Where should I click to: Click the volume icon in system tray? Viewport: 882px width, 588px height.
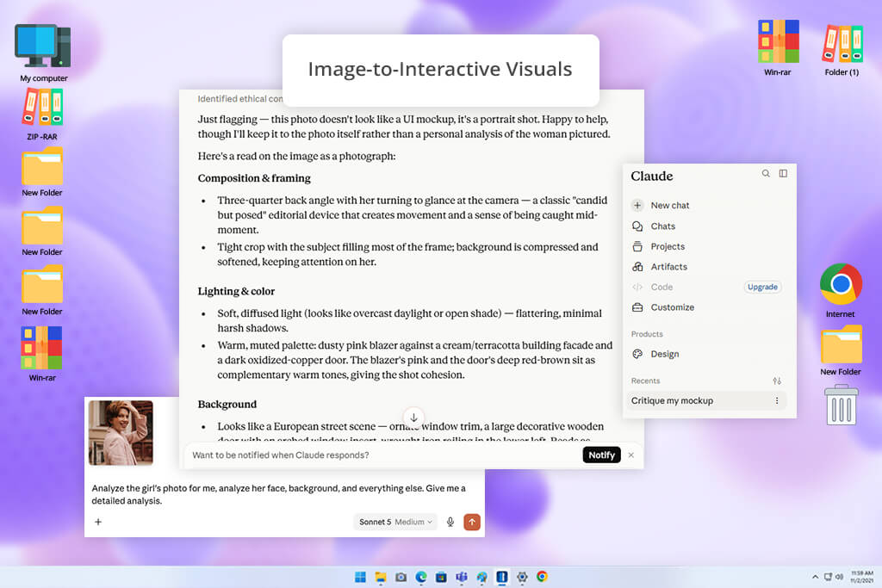pos(839,577)
